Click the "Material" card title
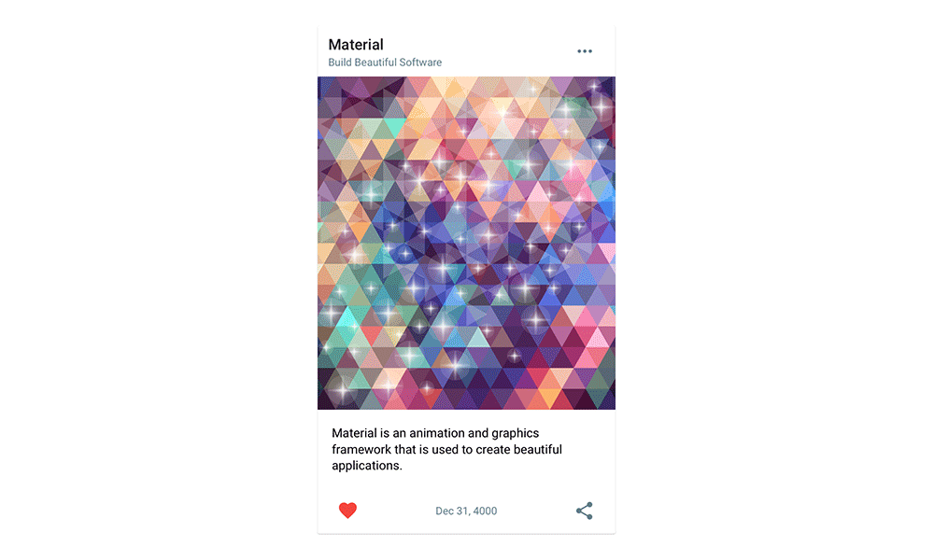 (x=356, y=45)
